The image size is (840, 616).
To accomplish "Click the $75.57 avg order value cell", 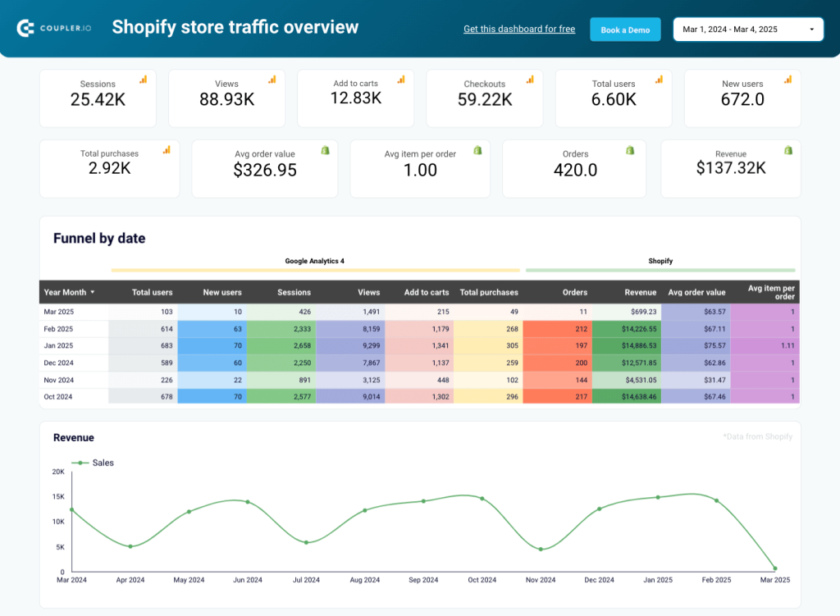I will (x=696, y=345).
